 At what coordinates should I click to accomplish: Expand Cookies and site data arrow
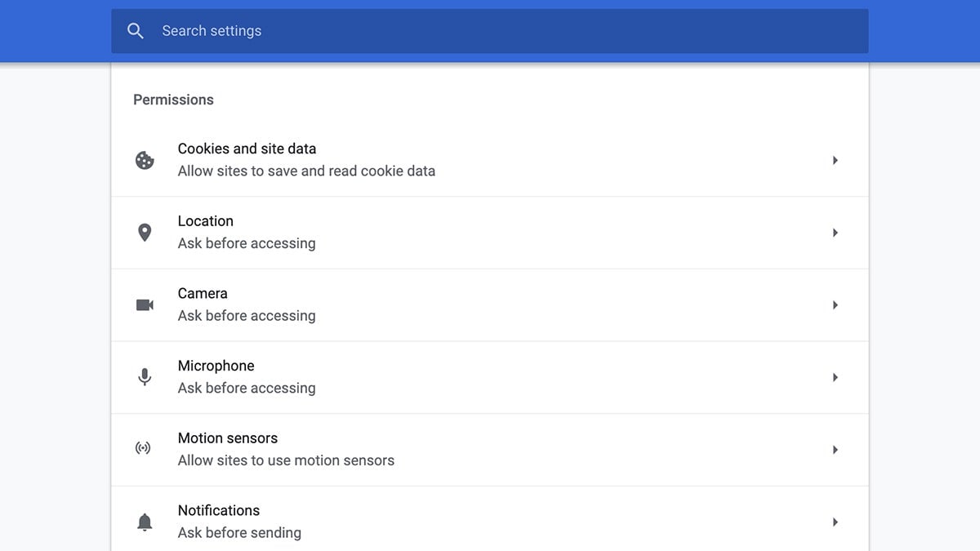835,160
